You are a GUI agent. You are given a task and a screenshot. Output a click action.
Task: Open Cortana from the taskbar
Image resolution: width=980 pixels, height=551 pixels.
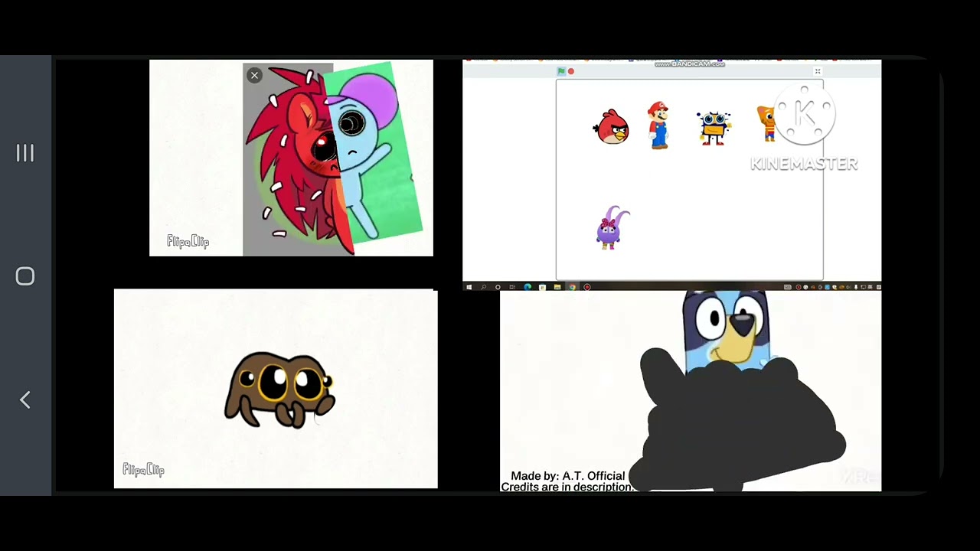tap(498, 287)
